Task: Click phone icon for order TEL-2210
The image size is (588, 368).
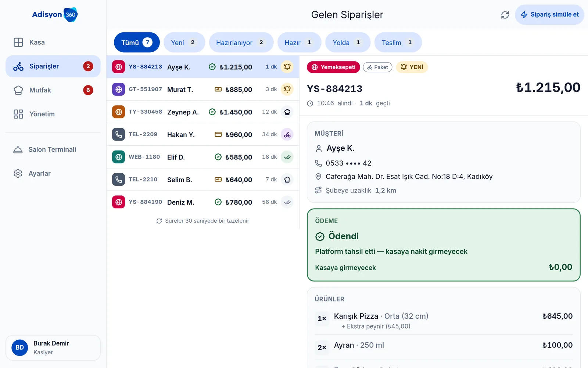Action: tap(118, 180)
